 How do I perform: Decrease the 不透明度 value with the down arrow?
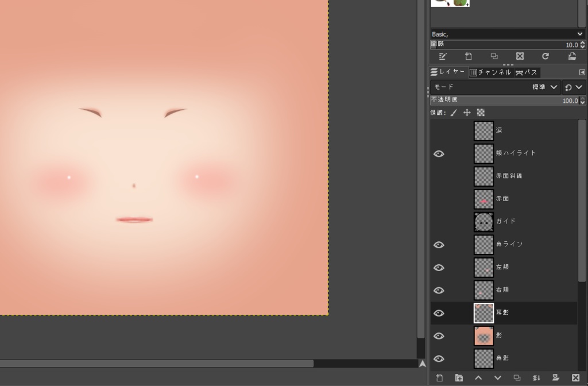click(582, 103)
